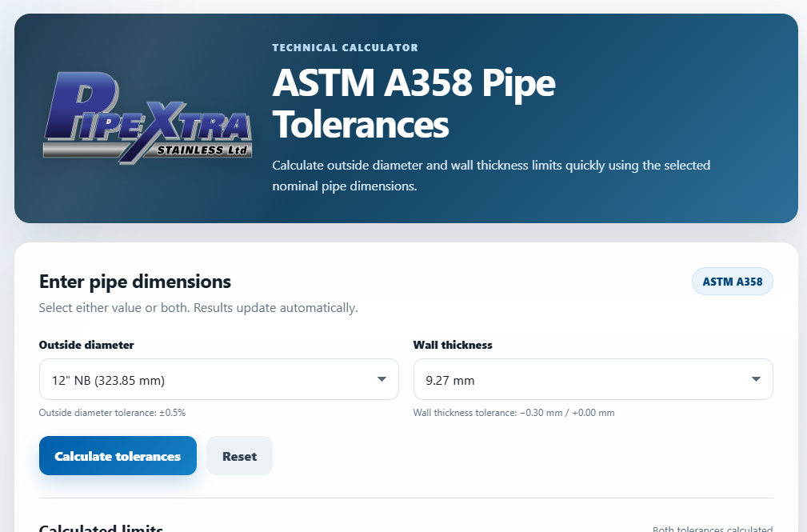
Task: Click the Both tolerances calculated status text
Action: coord(713,529)
